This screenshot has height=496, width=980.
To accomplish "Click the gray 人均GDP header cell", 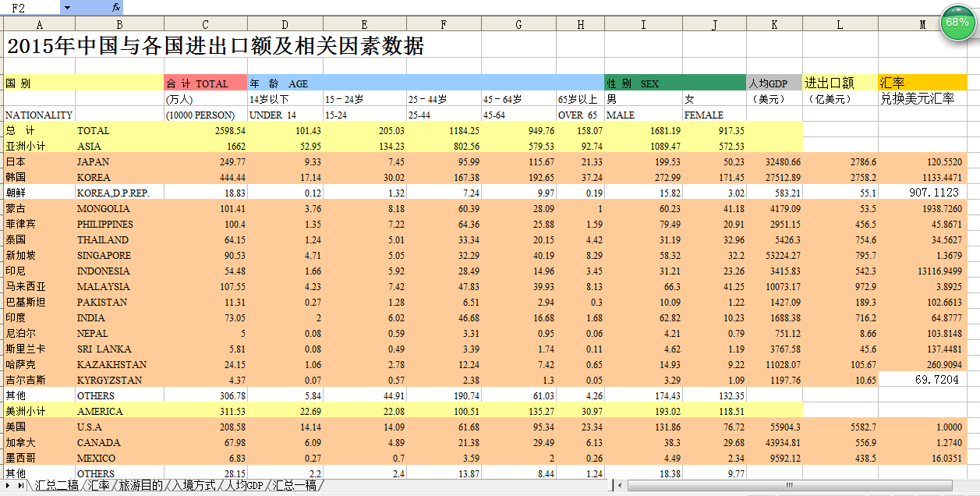I will [774, 83].
